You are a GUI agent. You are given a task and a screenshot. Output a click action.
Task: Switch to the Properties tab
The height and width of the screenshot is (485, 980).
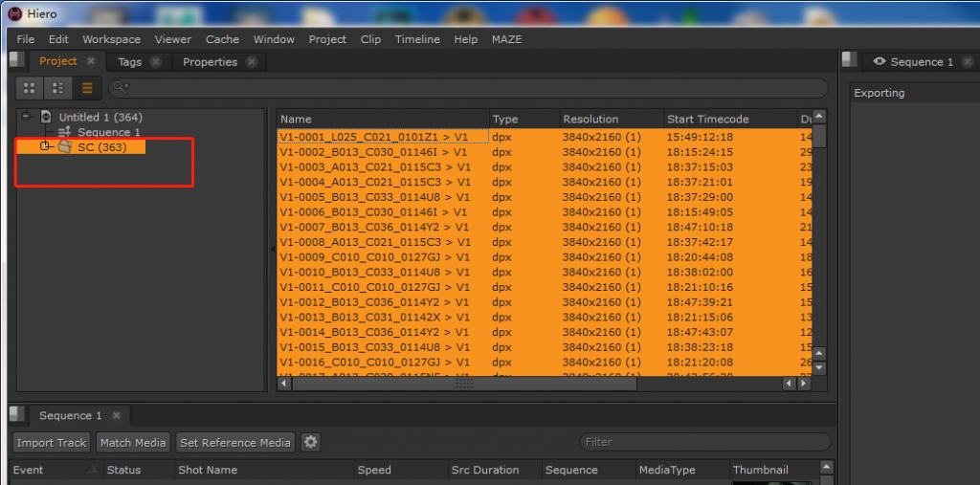(x=210, y=62)
